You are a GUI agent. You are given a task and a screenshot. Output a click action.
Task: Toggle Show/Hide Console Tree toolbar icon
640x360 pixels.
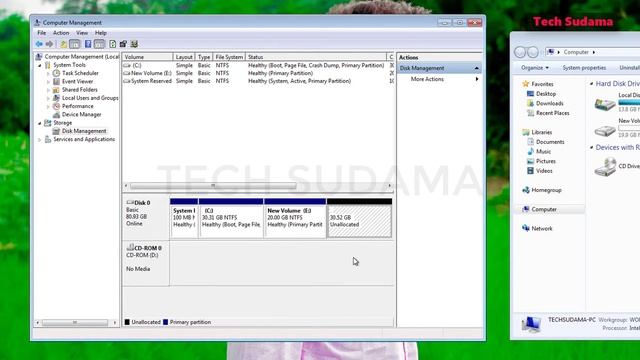point(75,44)
